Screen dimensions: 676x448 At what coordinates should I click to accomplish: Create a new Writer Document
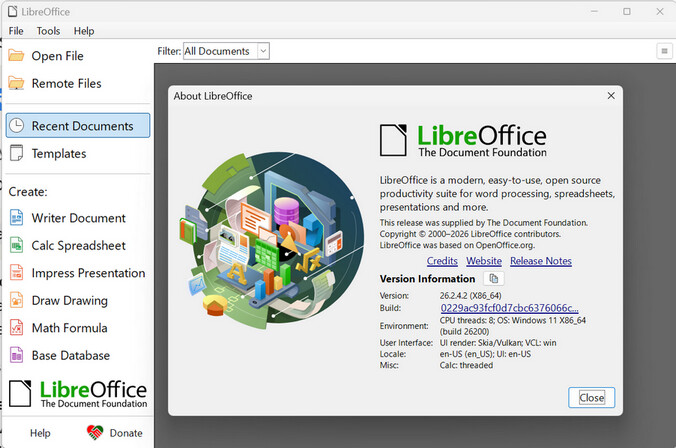point(78,218)
